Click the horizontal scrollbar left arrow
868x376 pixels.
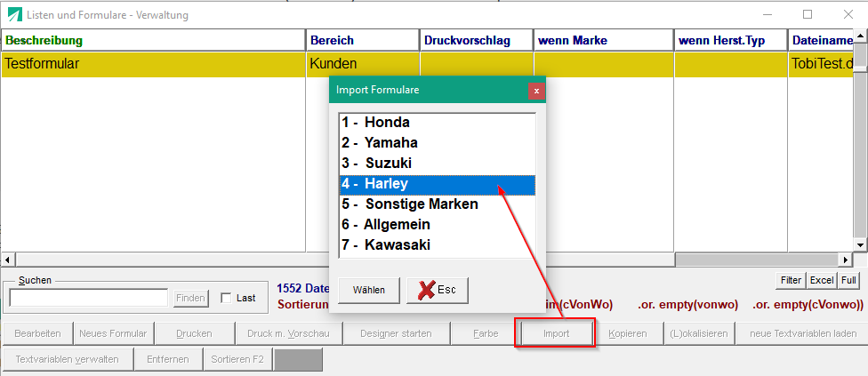7,260
